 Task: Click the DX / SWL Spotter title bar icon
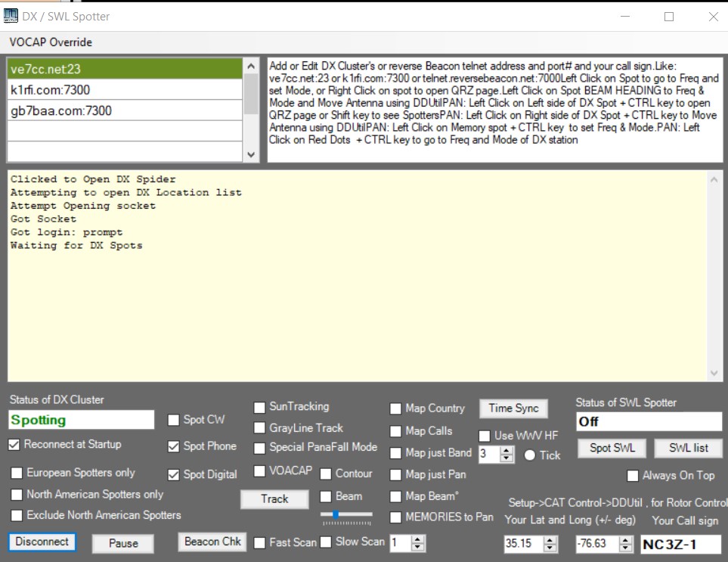pos(12,16)
